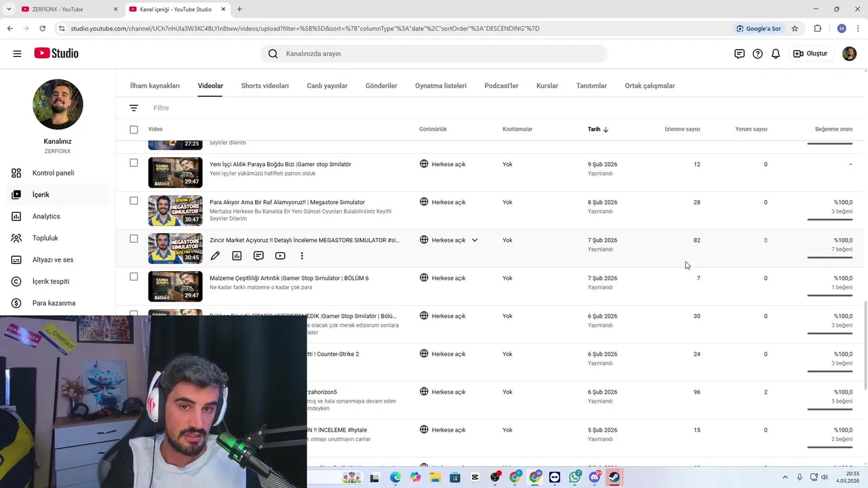Open the comments icon in the header

coord(739,54)
